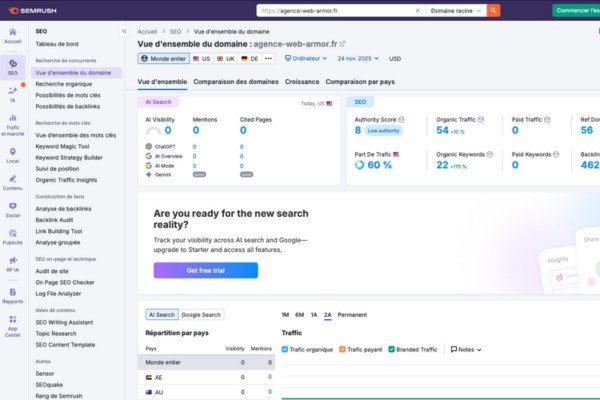Click the Authority Score info icon
600x400 pixels.
coord(401,119)
